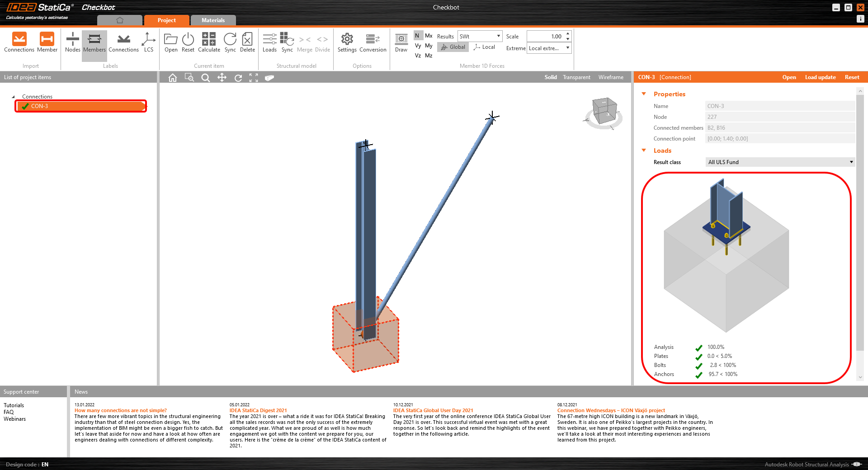Enable the My force component

click(429, 45)
